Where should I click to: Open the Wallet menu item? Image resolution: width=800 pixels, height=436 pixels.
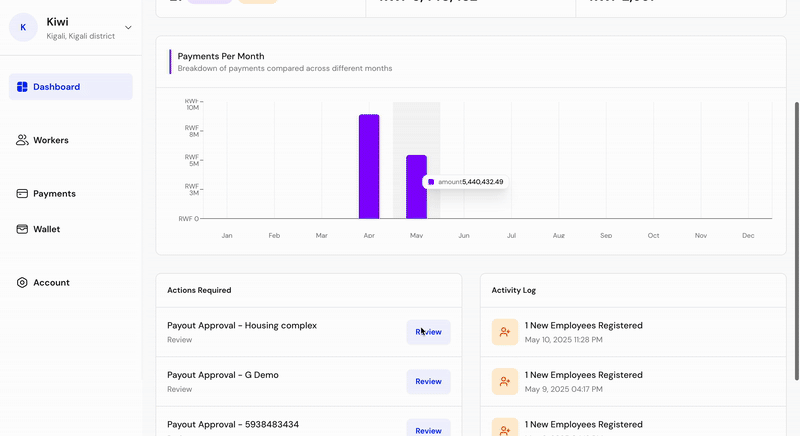71,229
